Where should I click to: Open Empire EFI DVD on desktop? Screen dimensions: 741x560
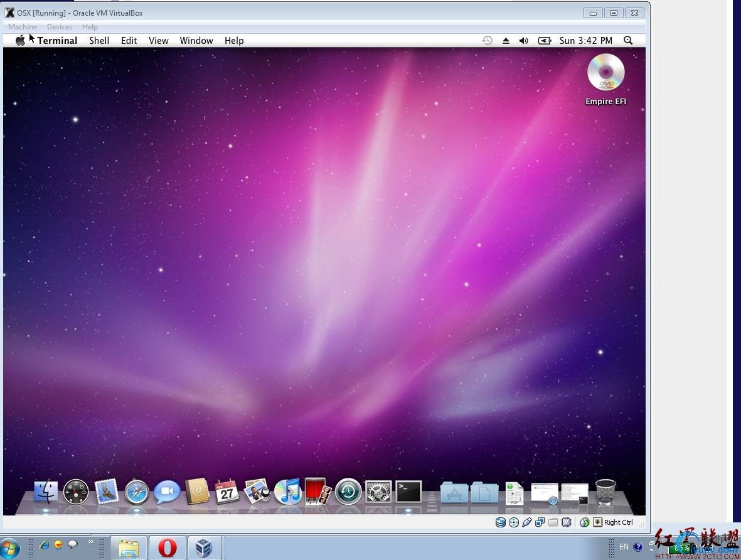click(x=606, y=79)
